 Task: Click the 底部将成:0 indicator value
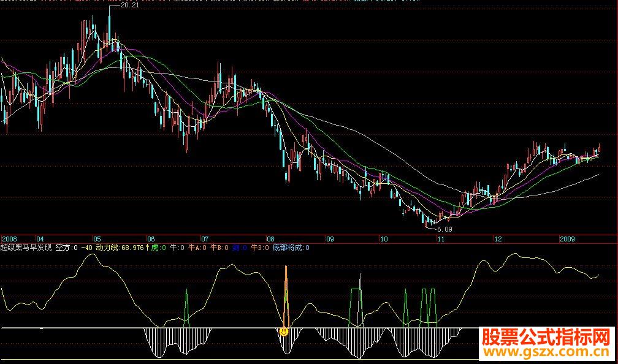291,248
